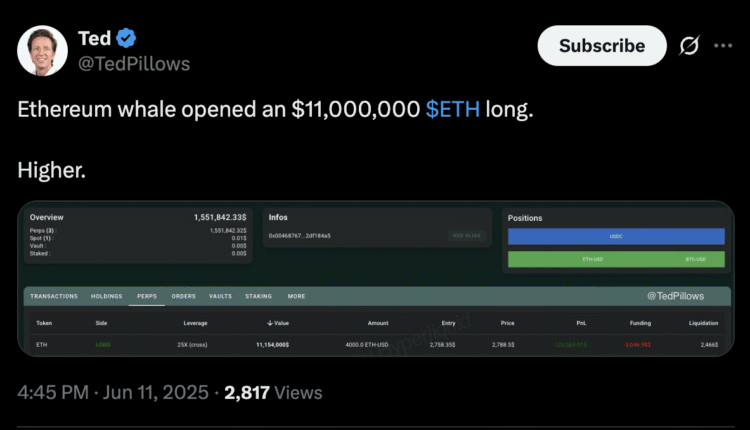Image resolution: width=750 pixels, height=430 pixels.
Task: Sort by the Value column header
Action: click(278, 323)
